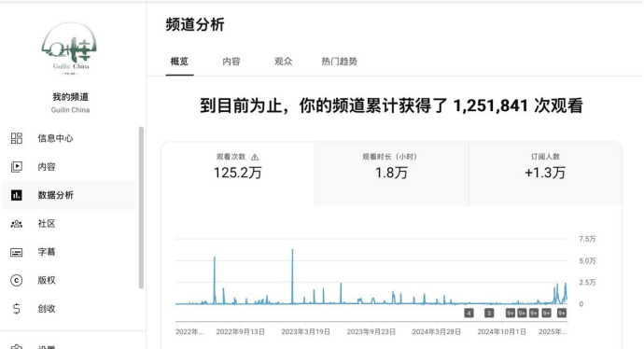The height and width of the screenshot is (349, 644).
Task: Click the 社区 sidebar label
Action: [x=47, y=224]
